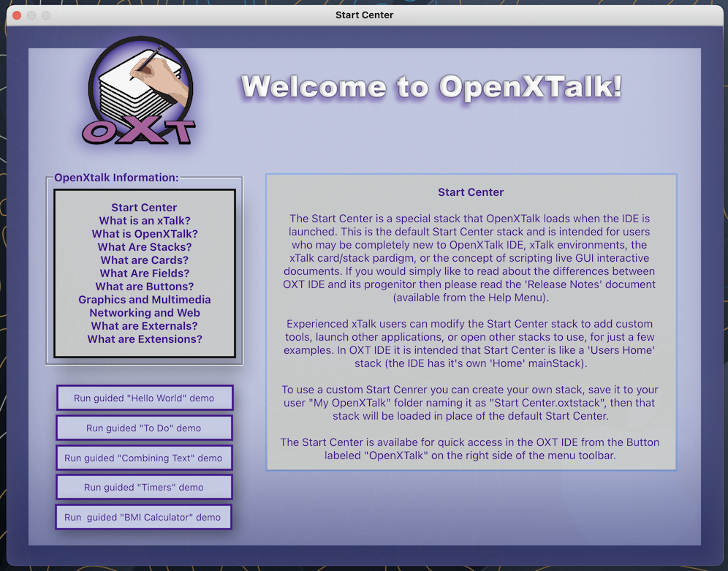Run the guided "Timers" demo
Viewport: 728px width, 571px height.
[144, 487]
